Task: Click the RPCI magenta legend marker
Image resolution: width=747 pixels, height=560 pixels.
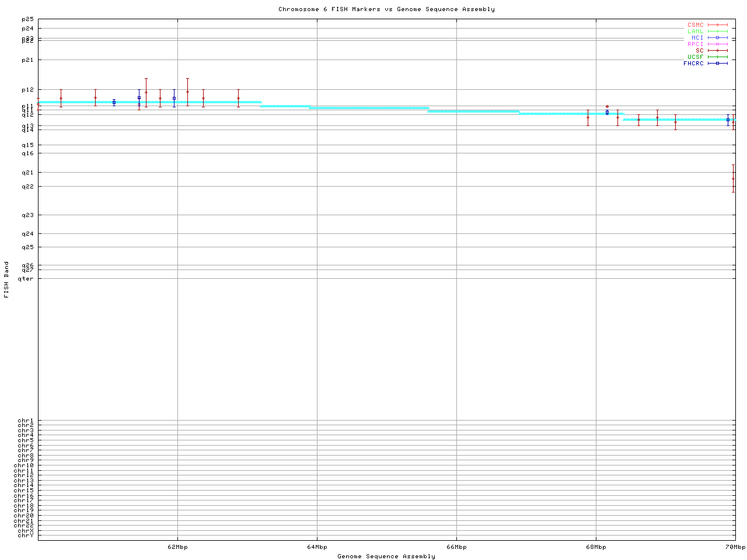Action: coord(717,44)
